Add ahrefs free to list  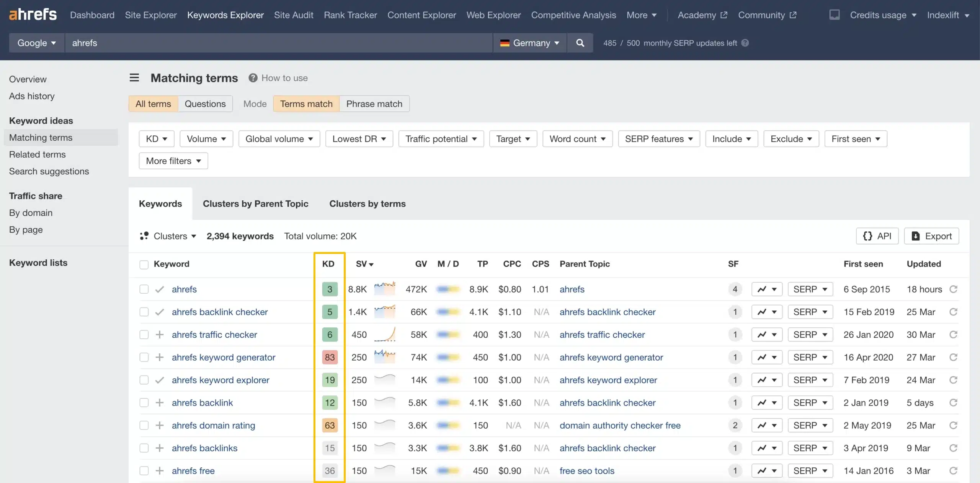(160, 471)
